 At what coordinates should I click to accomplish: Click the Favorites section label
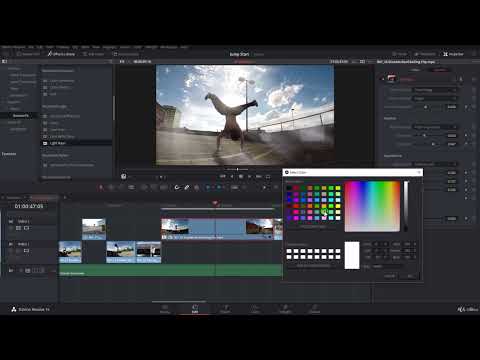pos(9,154)
